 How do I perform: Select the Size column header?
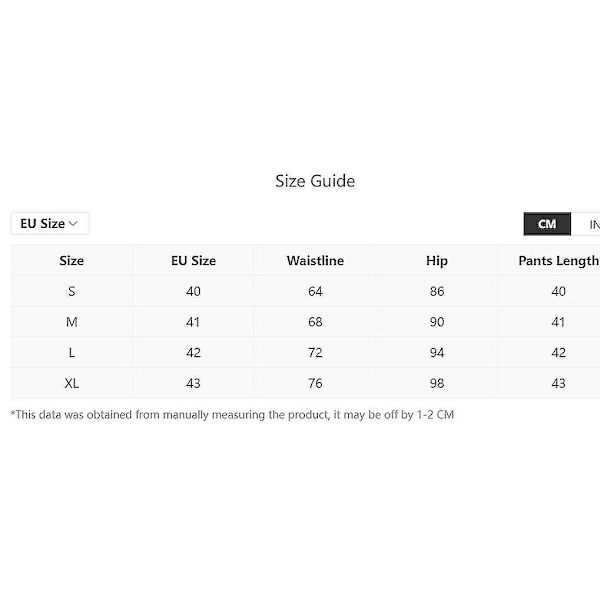click(72, 261)
